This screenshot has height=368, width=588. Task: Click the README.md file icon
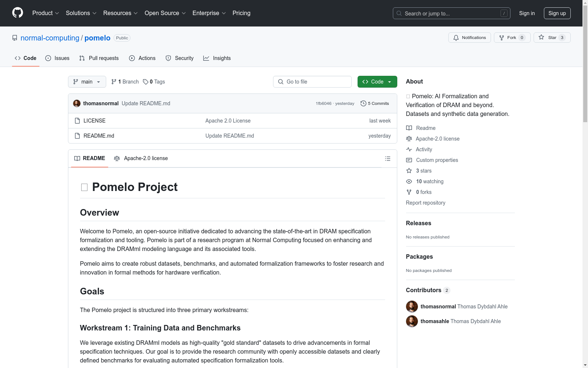[77, 136]
